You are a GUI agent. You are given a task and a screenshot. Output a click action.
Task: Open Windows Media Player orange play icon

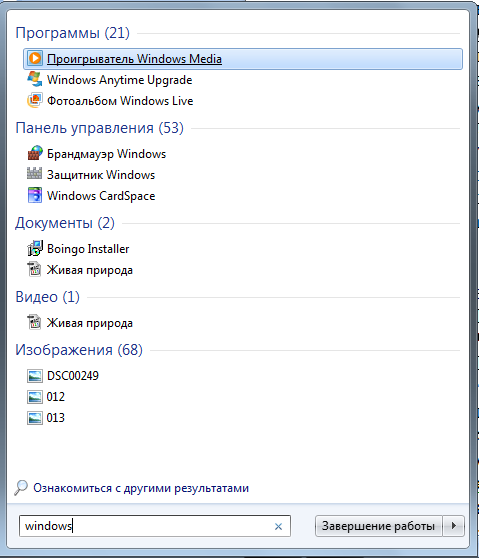pos(35,58)
